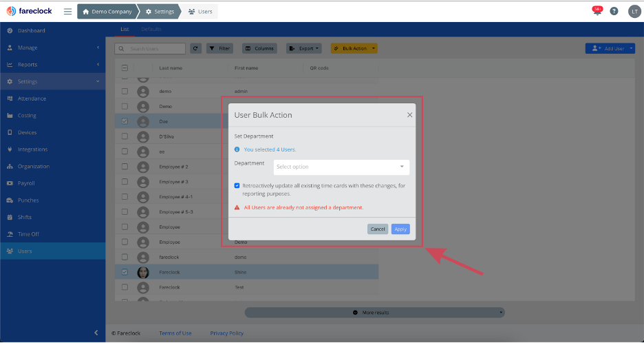The image size is (644, 343).
Task: Open the LT user avatar menu
Action: click(634, 12)
